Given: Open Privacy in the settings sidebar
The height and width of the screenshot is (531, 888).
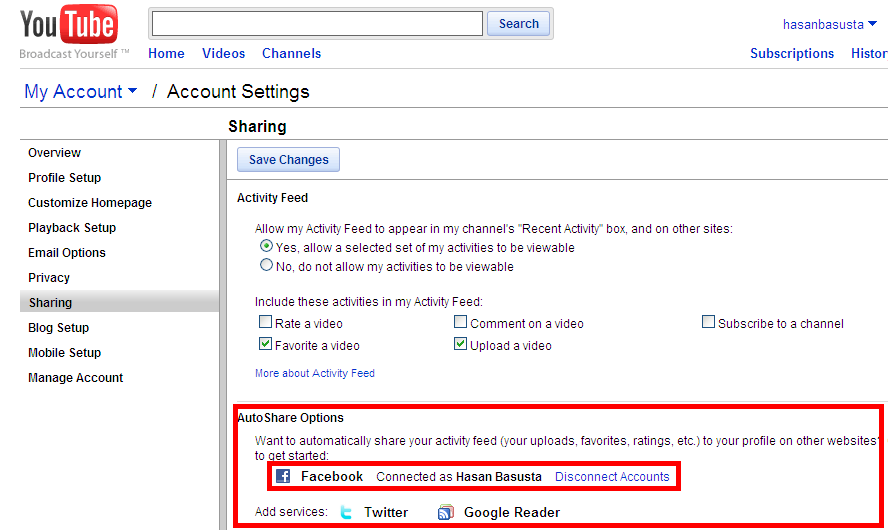Looking at the screenshot, I should (49, 278).
